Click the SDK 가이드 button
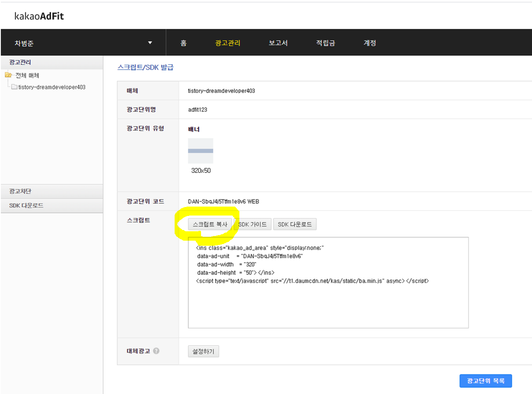The image size is (532, 394). pos(252,224)
